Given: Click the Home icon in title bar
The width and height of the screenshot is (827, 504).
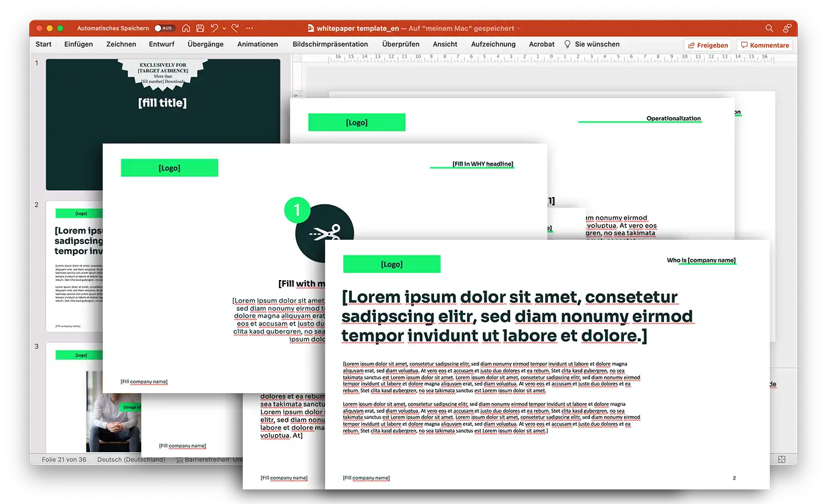Looking at the screenshot, I should [186, 28].
